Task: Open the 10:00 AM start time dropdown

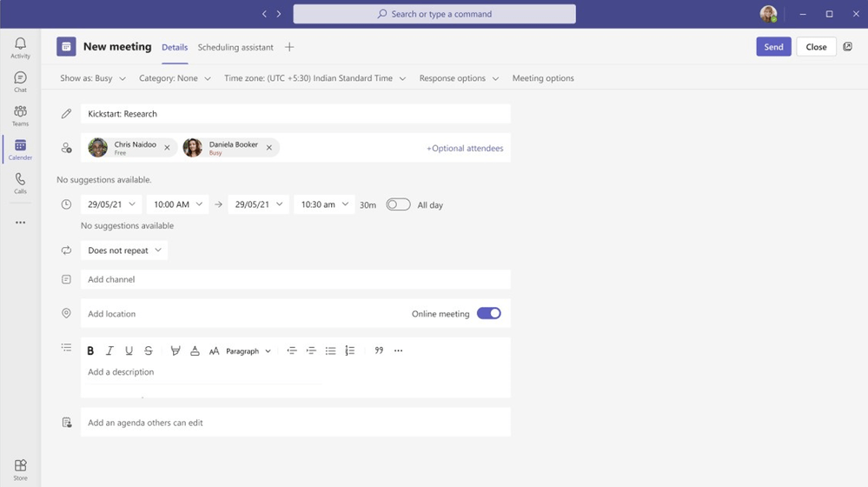Action: click(x=178, y=204)
